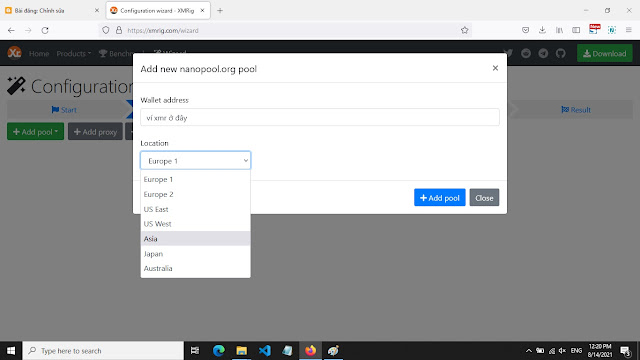The width and height of the screenshot is (640, 360).
Task: Open a new browser tab
Action: (x=220, y=11)
